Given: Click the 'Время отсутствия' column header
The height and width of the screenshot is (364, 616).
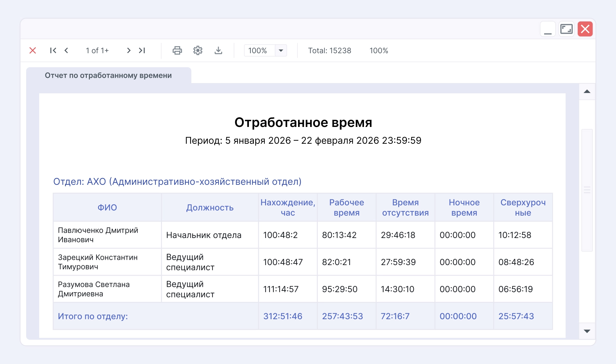Looking at the screenshot, I should pos(405,208).
